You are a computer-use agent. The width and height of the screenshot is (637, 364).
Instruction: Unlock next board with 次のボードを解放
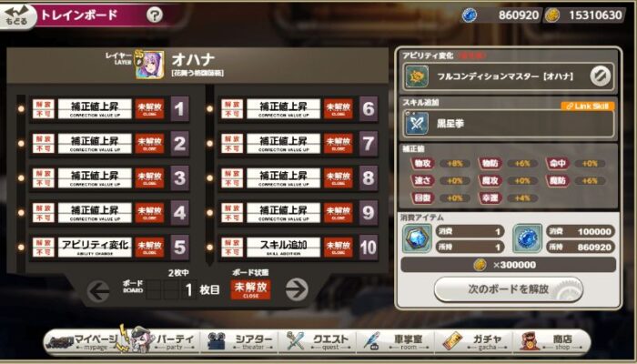[509, 289]
